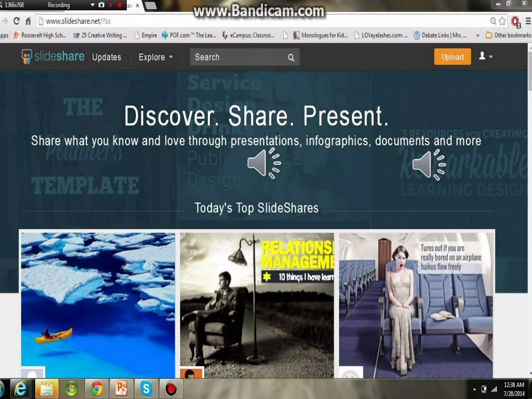
Task: Click the browser home icon
Action: coord(28,21)
